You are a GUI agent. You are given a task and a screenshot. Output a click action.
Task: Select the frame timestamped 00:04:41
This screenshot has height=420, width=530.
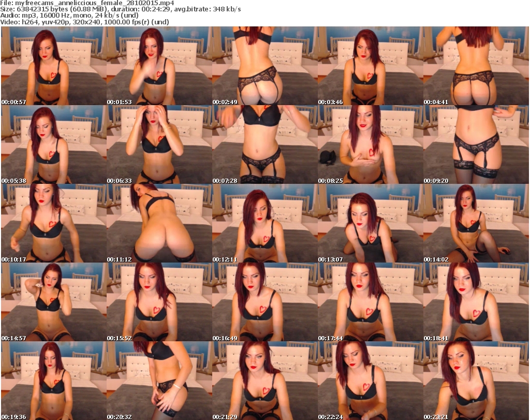coord(476,66)
